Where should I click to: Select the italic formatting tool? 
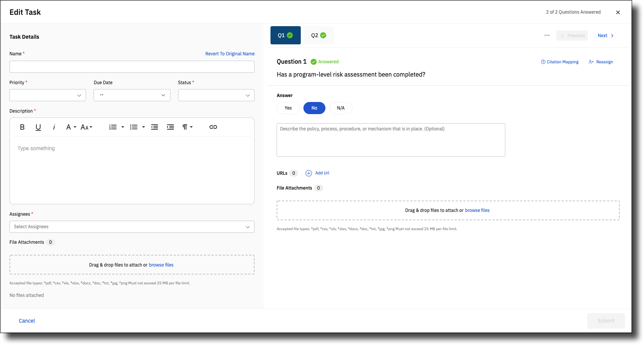(54, 127)
